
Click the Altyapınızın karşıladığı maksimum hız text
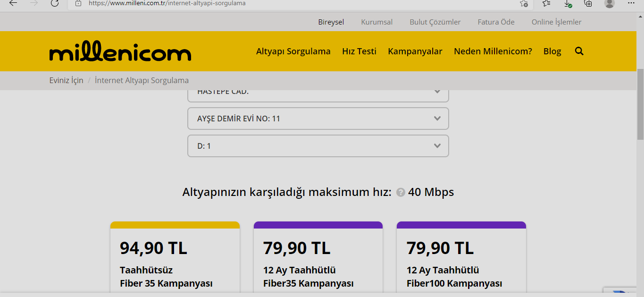pyautogui.click(x=287, y=192)
